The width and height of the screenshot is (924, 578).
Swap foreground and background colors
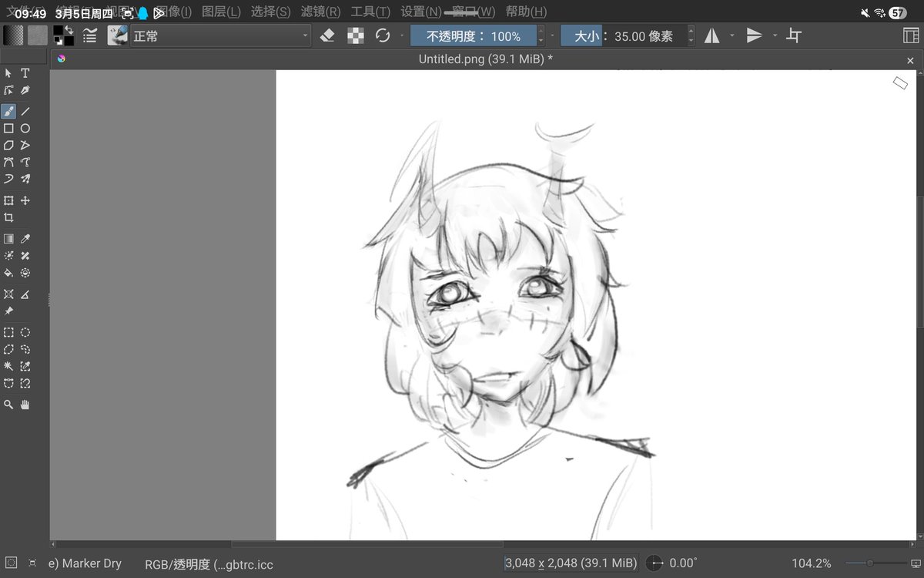click(x=69, y=29)
